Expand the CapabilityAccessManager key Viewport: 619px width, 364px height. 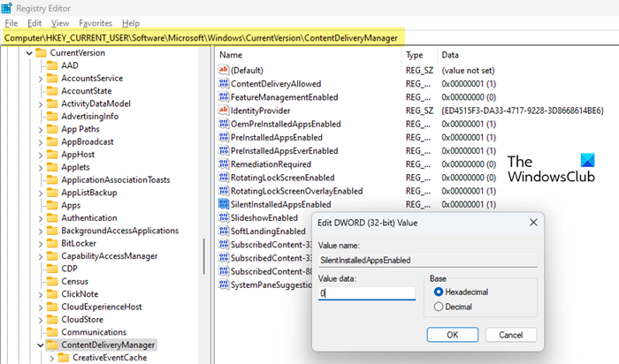tap(41, 256)
